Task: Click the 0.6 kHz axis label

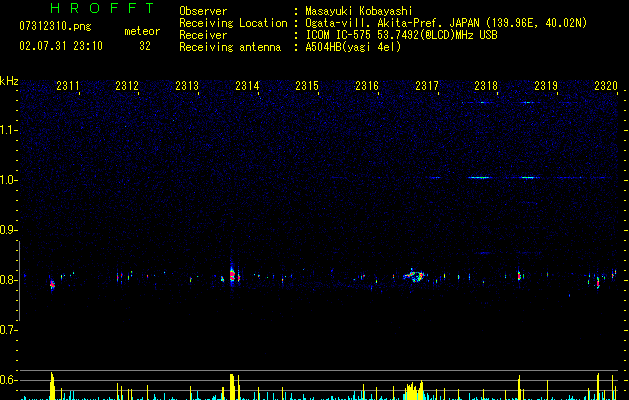Action: [x=9, y=380]
